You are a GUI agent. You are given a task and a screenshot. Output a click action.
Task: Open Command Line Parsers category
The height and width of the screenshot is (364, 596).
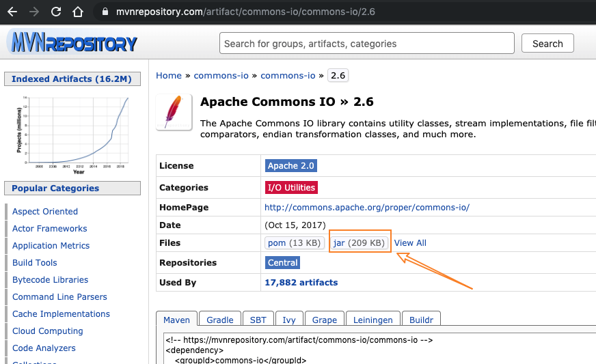(59, 297)
